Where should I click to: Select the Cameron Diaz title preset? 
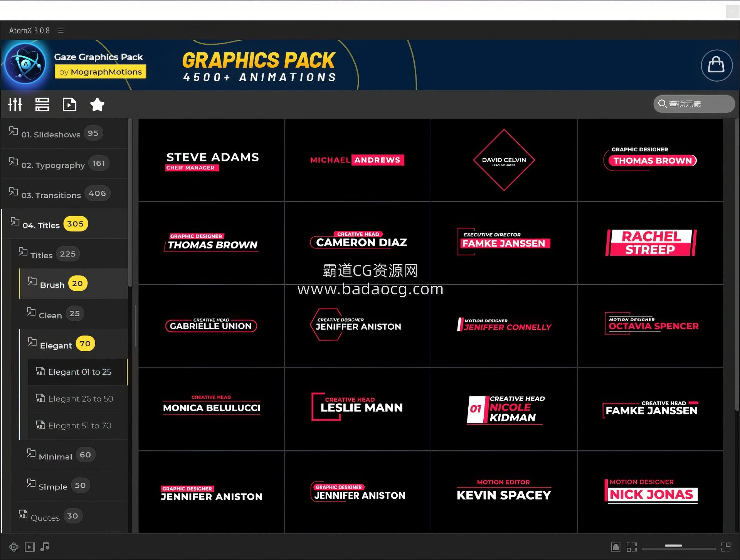pos(358,243)
